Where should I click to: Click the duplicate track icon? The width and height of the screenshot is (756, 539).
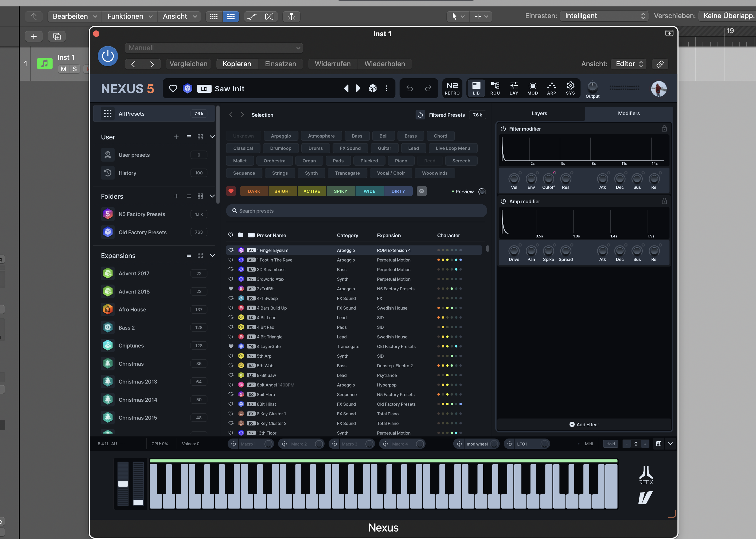[x=57, y=36]
